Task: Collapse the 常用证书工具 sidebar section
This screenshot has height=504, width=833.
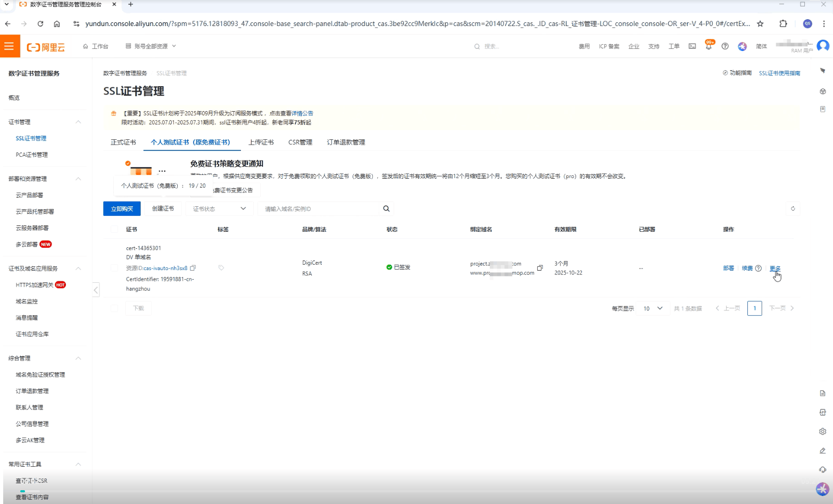Action: (78, 464)
